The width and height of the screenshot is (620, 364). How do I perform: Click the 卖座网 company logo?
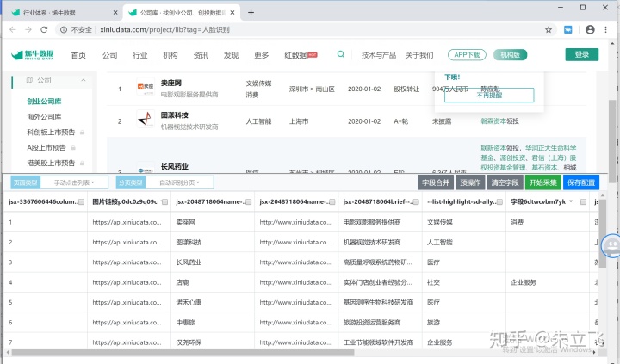146,88
